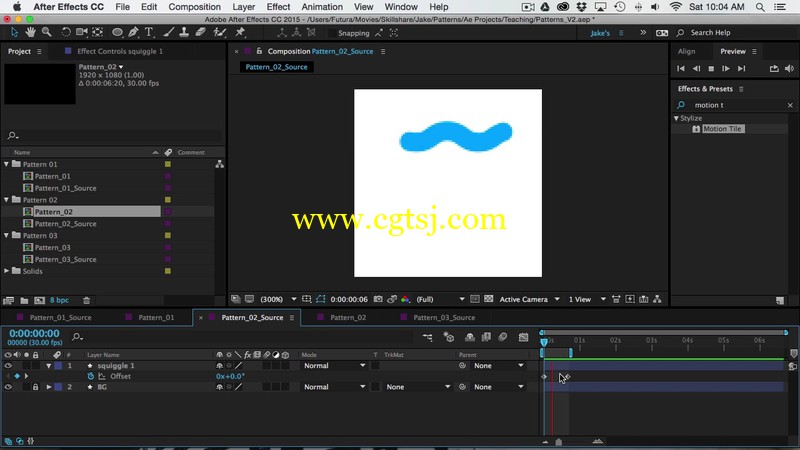This screenshot has width=800, height=450.
Task: Open Effect Controls squiggle 1 tab
Action: pos(120,51)
